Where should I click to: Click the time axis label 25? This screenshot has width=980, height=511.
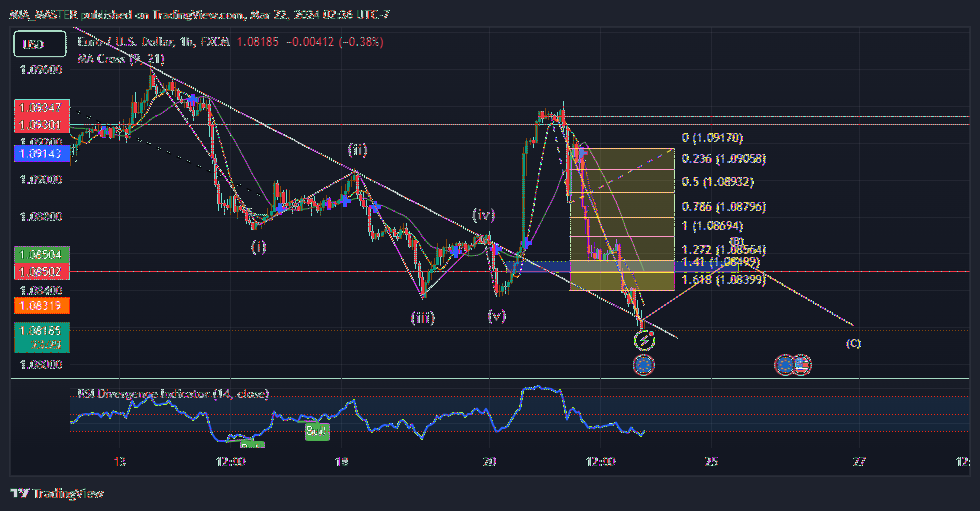(711, 462)
